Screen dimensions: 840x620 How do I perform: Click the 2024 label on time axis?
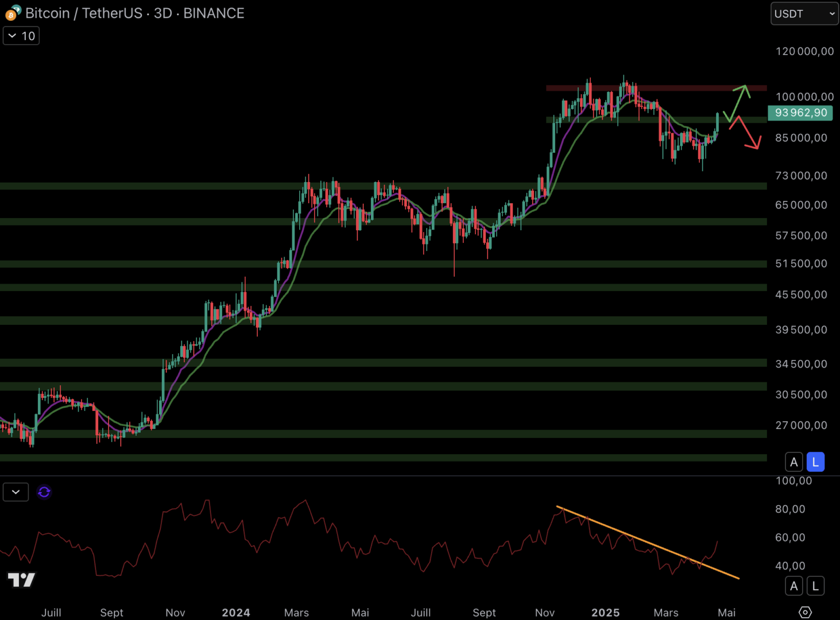coord(236,613)
